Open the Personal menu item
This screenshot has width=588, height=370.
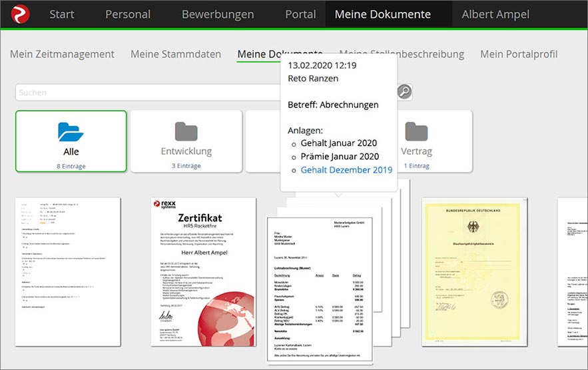tap(128, 14)
